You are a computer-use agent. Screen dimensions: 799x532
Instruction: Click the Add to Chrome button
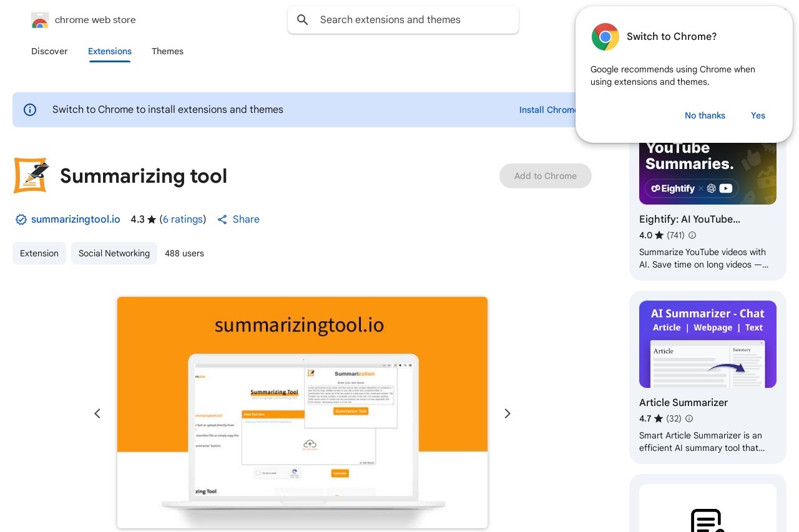point(546,176)
